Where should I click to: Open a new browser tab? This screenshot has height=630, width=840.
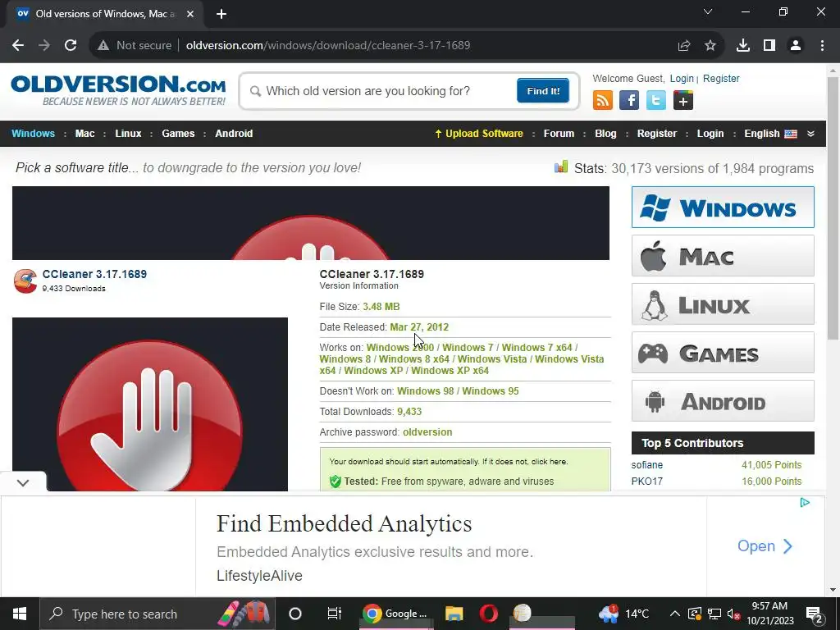pyautogui.click(x=221, y=14)
